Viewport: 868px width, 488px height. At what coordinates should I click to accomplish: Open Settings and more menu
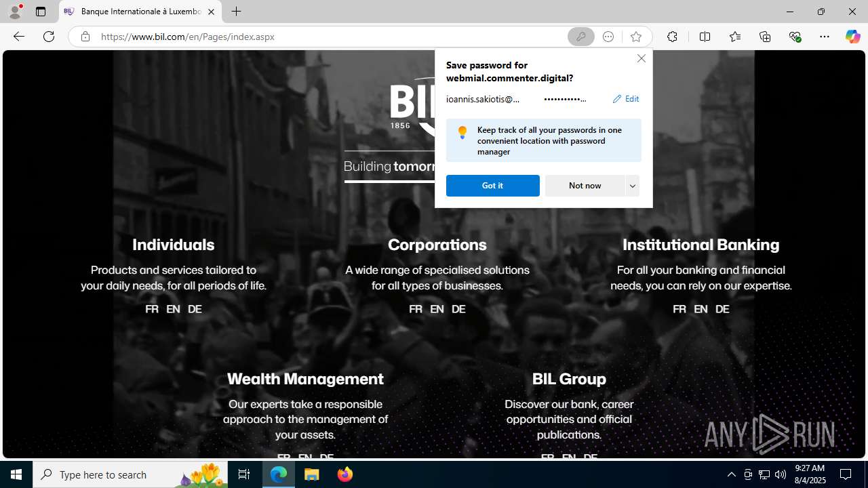coord(824,37)
